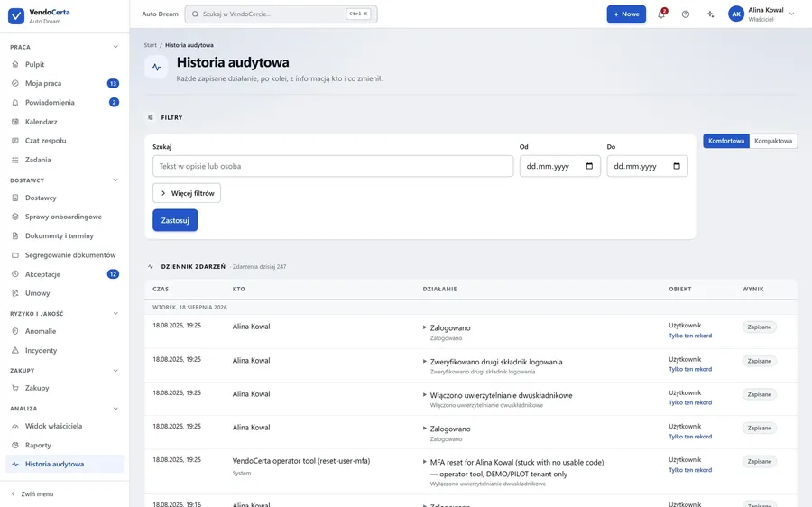The width and height of the screenshot is (812, 507).
Task: Click the Nowe button
Action: 626,14
